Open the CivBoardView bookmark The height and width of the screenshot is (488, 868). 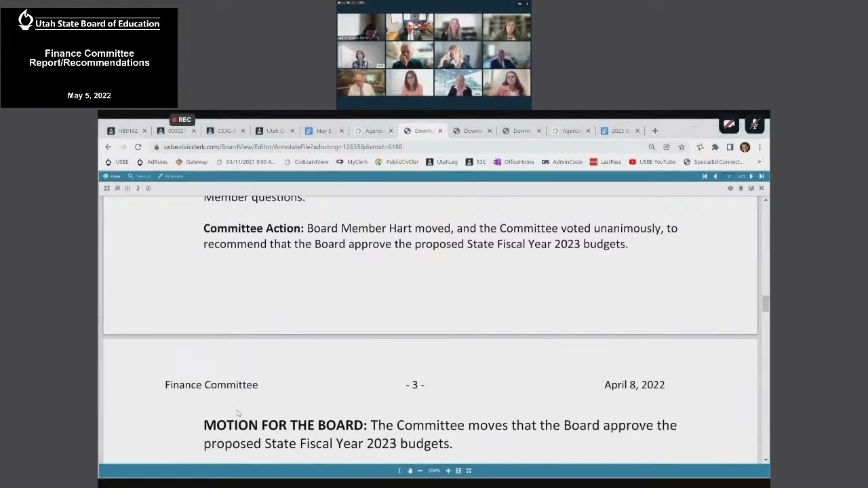click(307, 162)
